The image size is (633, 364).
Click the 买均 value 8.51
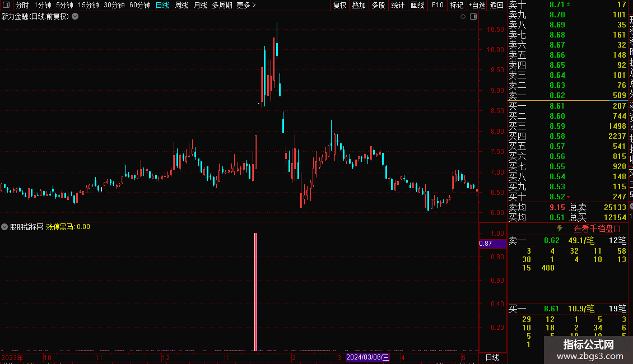click(557, 217)
